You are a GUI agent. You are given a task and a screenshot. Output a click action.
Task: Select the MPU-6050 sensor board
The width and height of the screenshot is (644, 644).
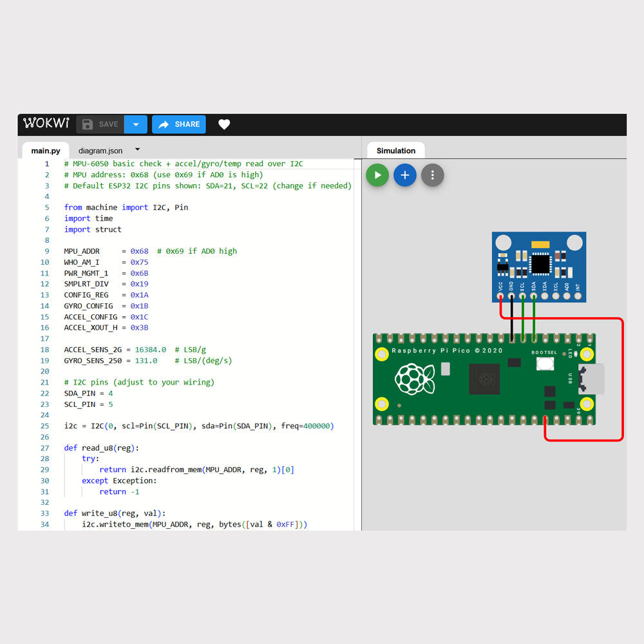click(x=539, y=258)
